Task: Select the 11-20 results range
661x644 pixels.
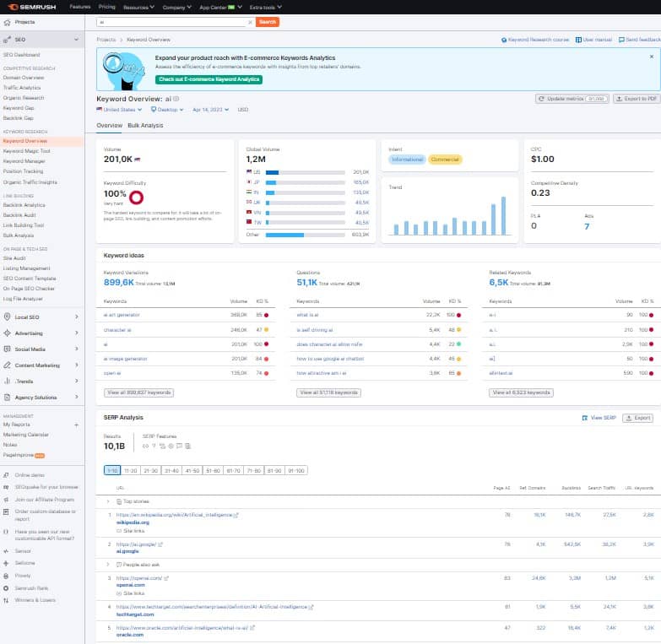Action: [131, 470]
